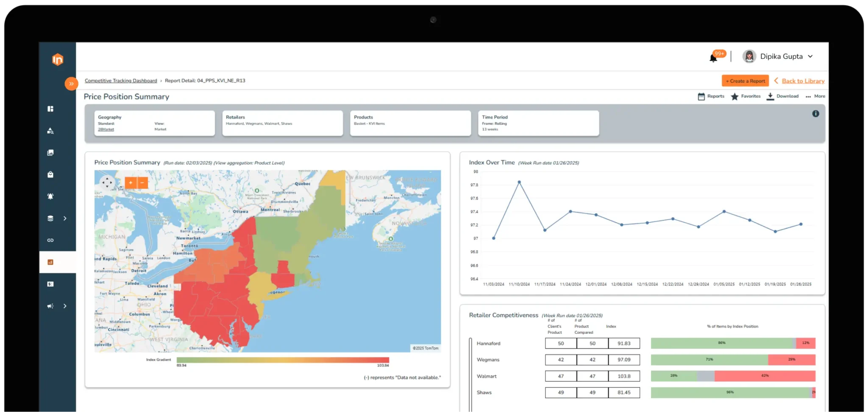The image size is (868, 412).
Task: Expand the megaphone sidebar submenu arrow
Action: coord(65,306)
